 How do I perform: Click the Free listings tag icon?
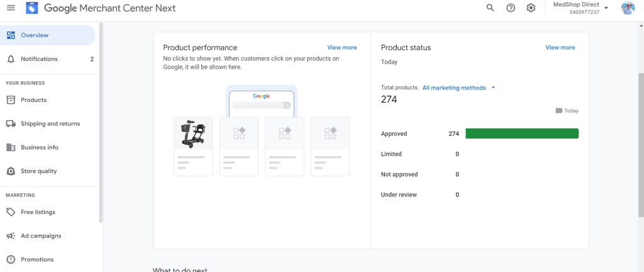[x=11, y=212]
